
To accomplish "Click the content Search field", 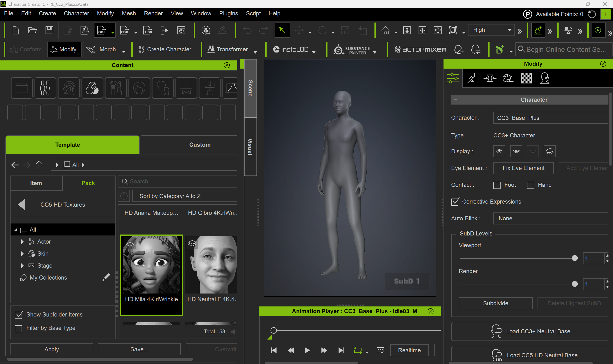I will (x=178, y=182).
